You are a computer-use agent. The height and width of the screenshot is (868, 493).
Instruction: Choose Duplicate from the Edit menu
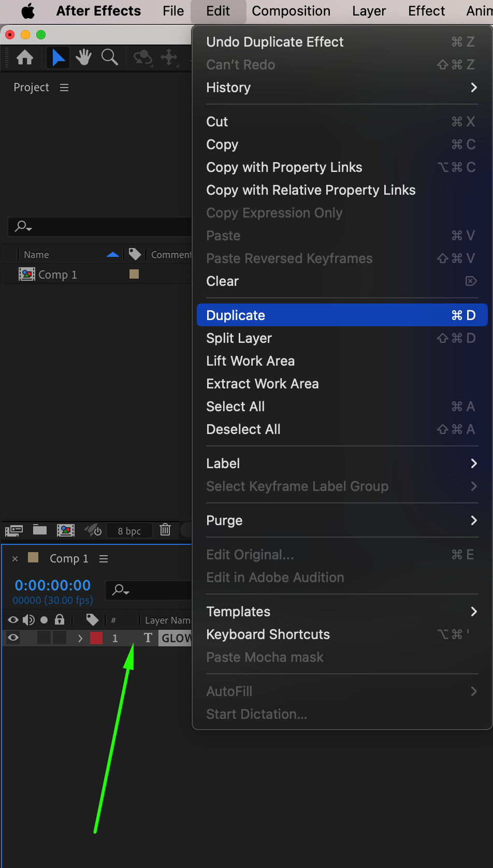tap(342, 315)
